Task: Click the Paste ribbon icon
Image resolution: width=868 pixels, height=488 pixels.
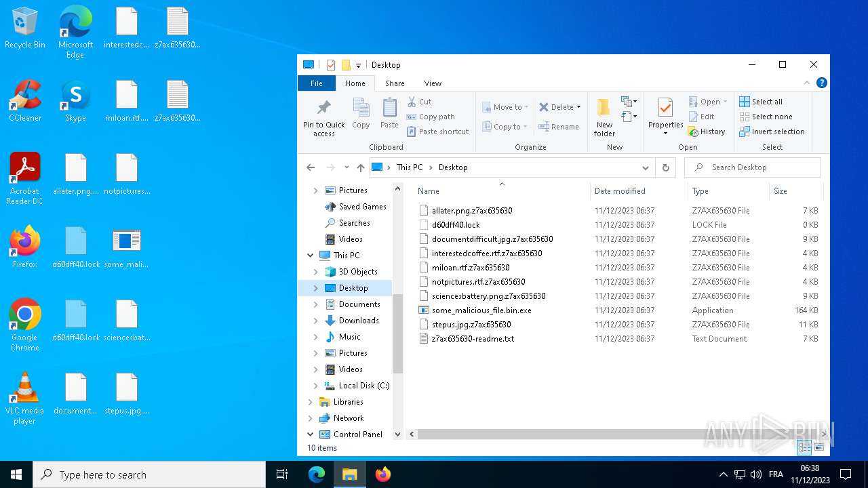Action: pos(389,108)
